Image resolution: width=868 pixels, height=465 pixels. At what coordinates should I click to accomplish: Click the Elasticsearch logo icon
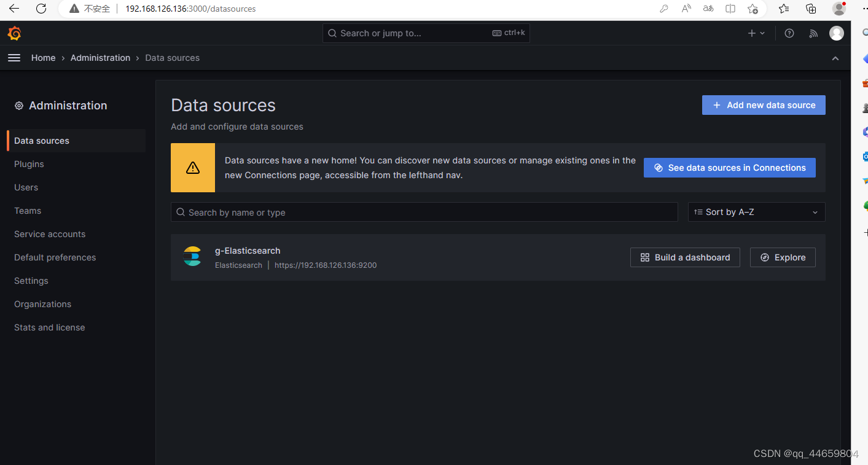tap(192, 256)
